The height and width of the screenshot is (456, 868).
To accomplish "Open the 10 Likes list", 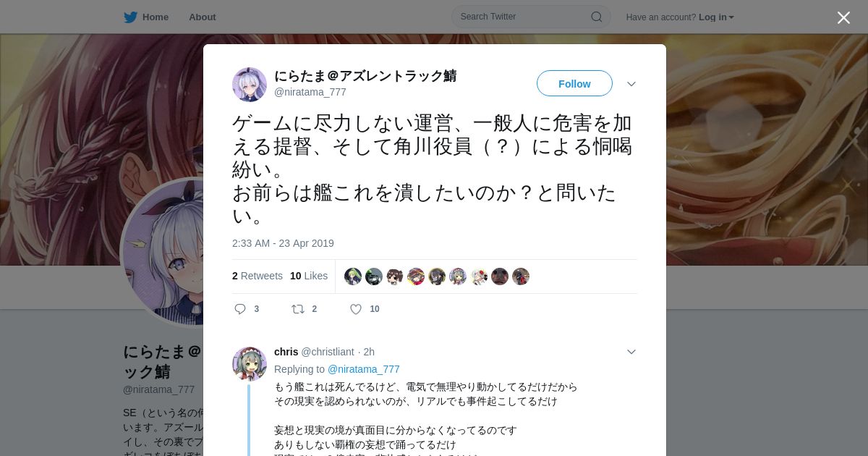I will click(x=309, y=276).
